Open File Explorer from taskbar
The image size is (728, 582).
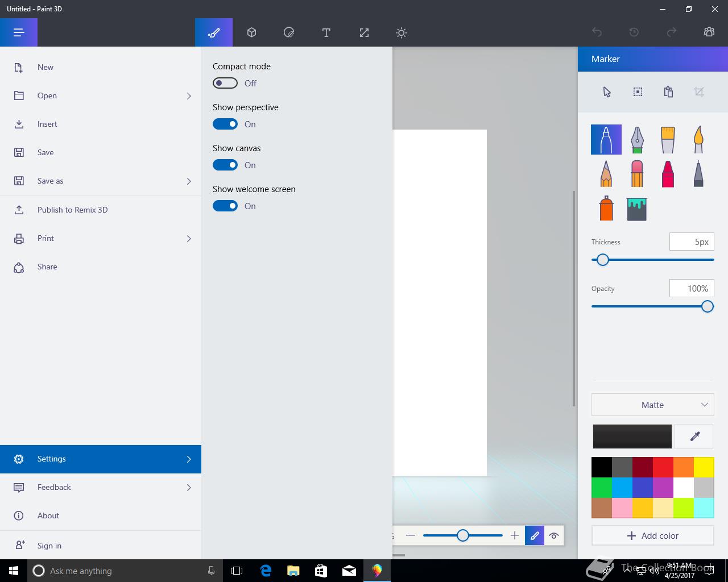pyautogui.click(x=293, y=571)
